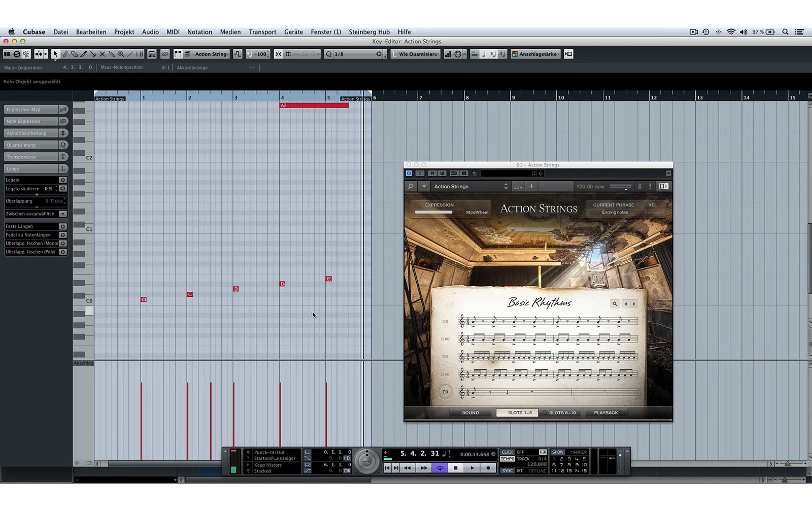The image size is (812, 511).
Task: Collapse the Länge inspector section
Action: coord(36,168)
